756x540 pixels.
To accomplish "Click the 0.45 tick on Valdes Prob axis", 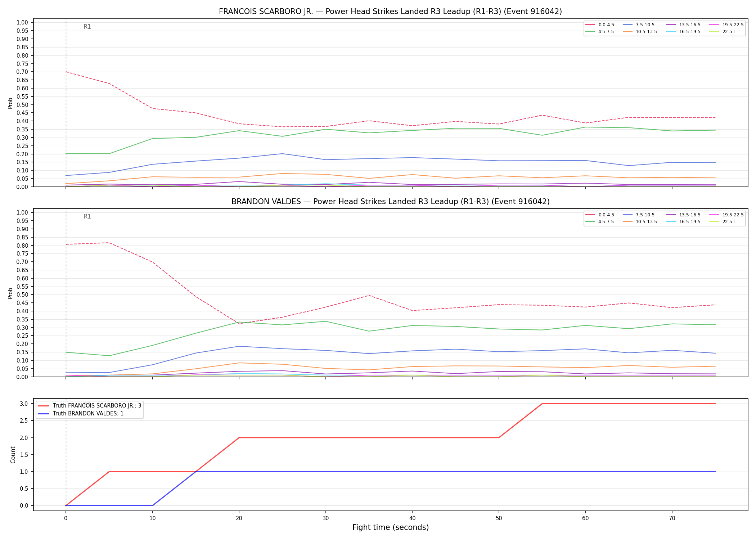I will 22,303.
